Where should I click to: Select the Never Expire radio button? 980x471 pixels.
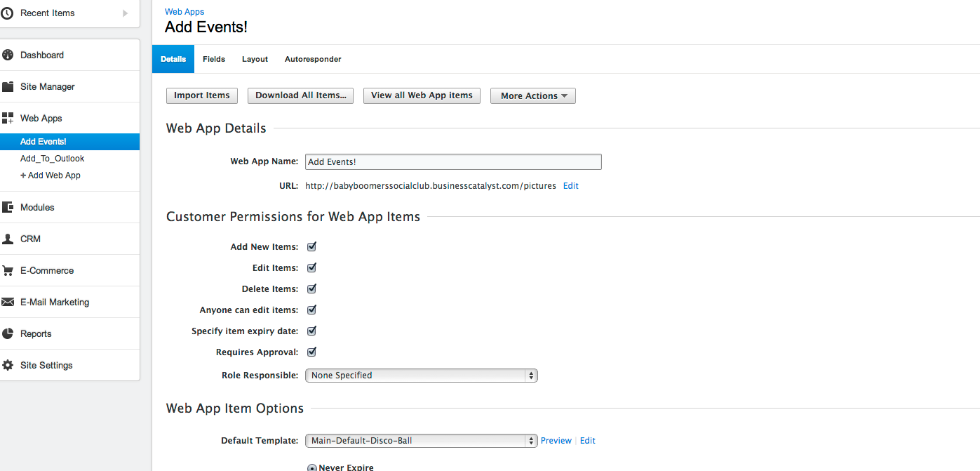pyautogui.click(x=311, y=467)
